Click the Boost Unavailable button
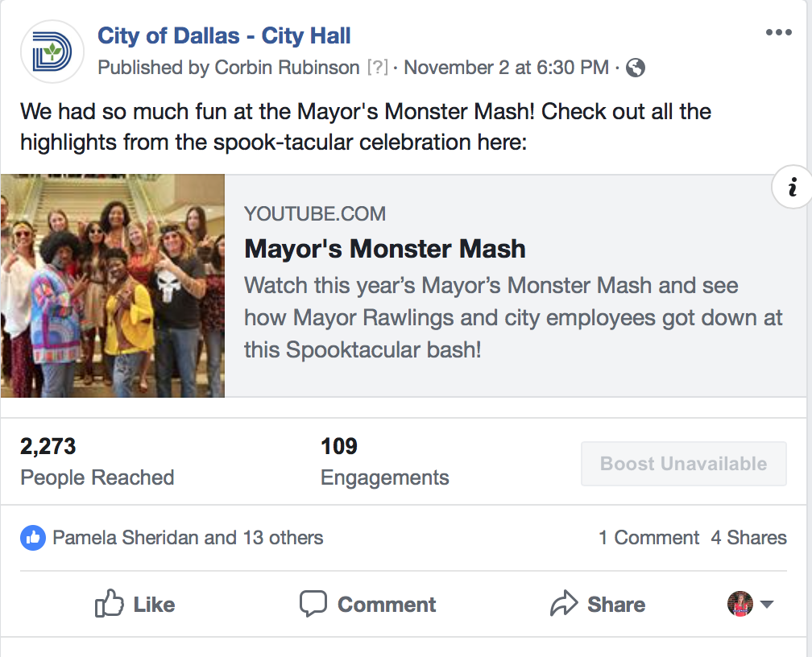 683,464
